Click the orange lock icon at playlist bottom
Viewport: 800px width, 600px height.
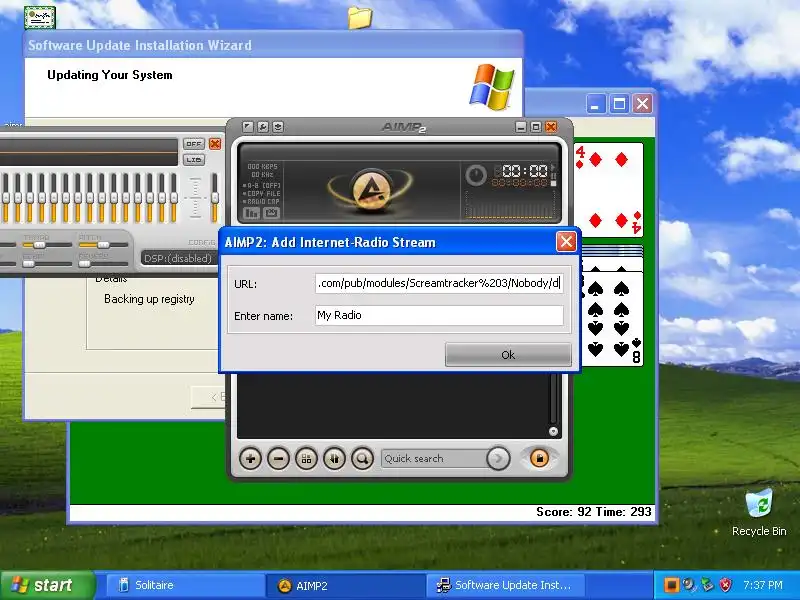pyautogui.click(x=539, y=458)
